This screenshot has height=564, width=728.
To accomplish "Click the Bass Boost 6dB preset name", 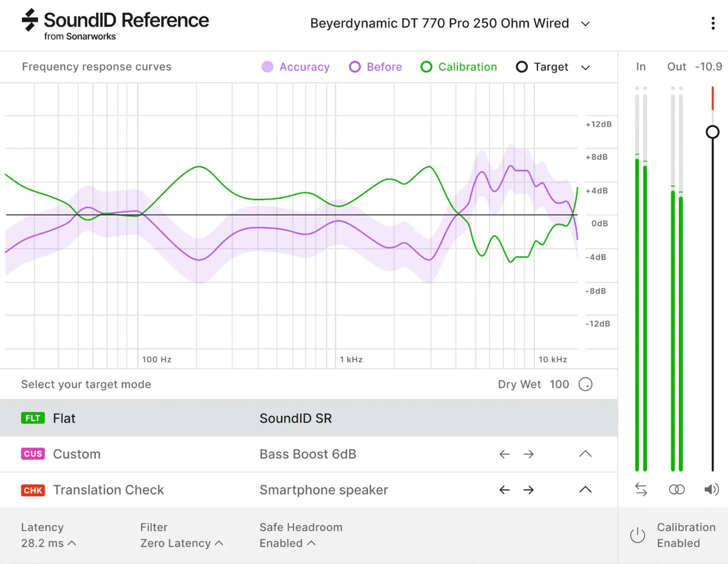I will point(308,454).
